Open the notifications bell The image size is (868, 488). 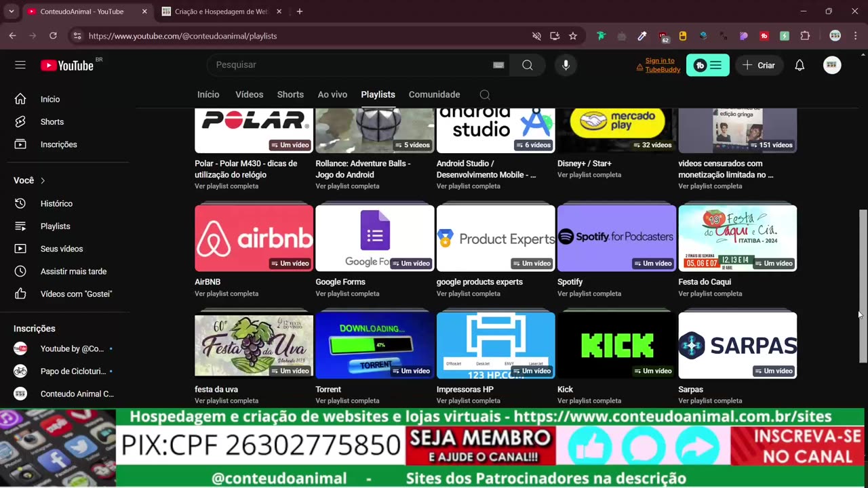point(800,65)
